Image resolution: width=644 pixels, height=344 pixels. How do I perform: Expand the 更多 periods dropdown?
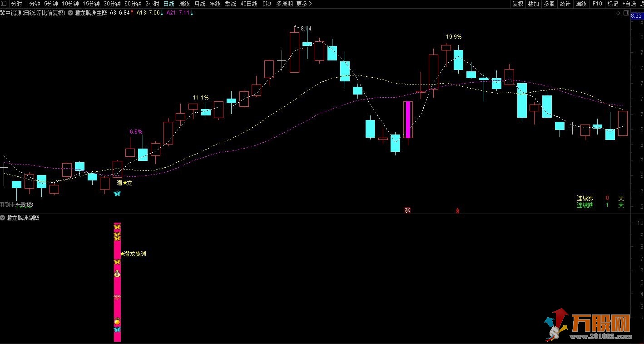pyautogui.click(x=303, y=4)
